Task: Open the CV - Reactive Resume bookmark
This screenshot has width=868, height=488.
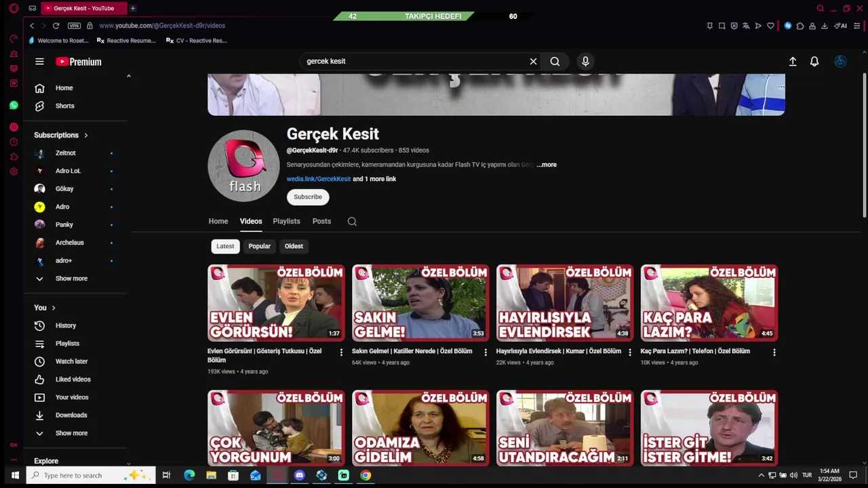Action: coord(197,41)
